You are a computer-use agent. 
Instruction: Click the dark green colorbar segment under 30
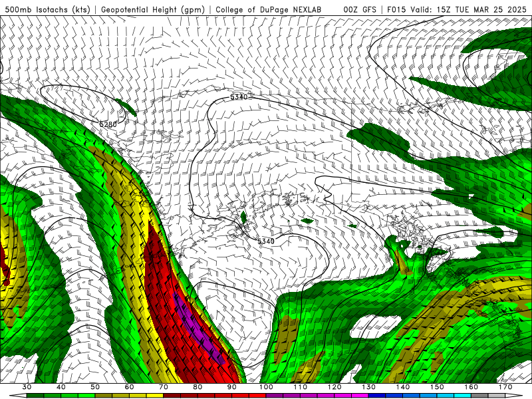(35, 396)
